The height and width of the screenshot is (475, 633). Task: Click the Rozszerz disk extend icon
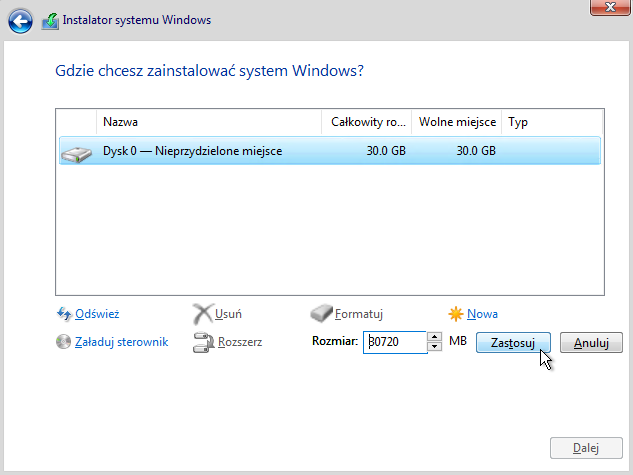click(203, 342)
